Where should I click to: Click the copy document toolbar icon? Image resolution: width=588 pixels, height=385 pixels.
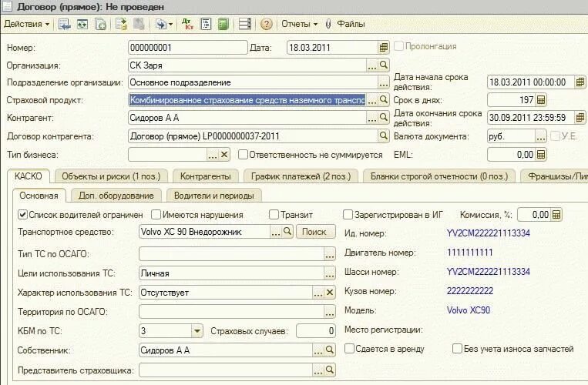point(100,25)
